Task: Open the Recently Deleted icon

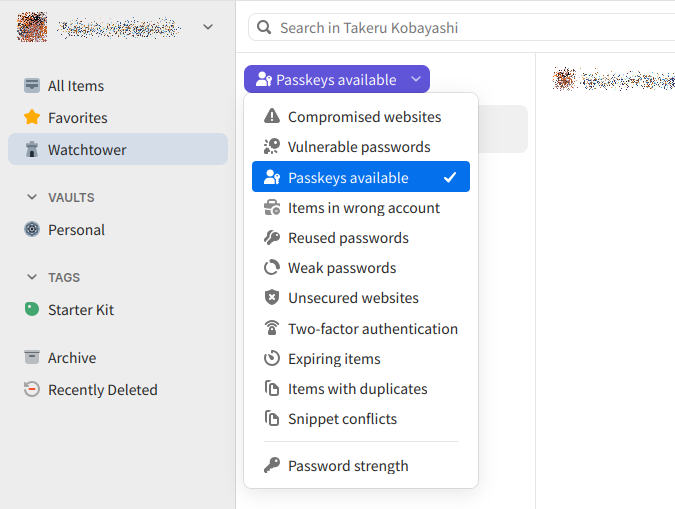Action: [32, 389]
